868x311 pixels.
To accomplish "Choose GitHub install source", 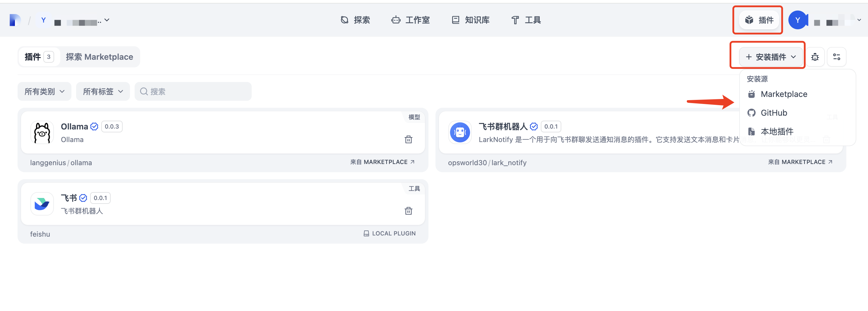I will point(797,113).
